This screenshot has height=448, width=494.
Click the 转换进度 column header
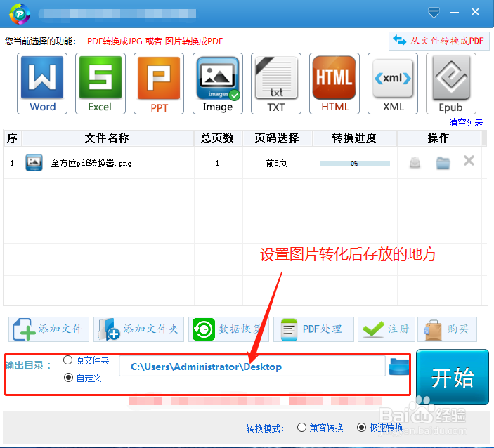pos(354,138)
